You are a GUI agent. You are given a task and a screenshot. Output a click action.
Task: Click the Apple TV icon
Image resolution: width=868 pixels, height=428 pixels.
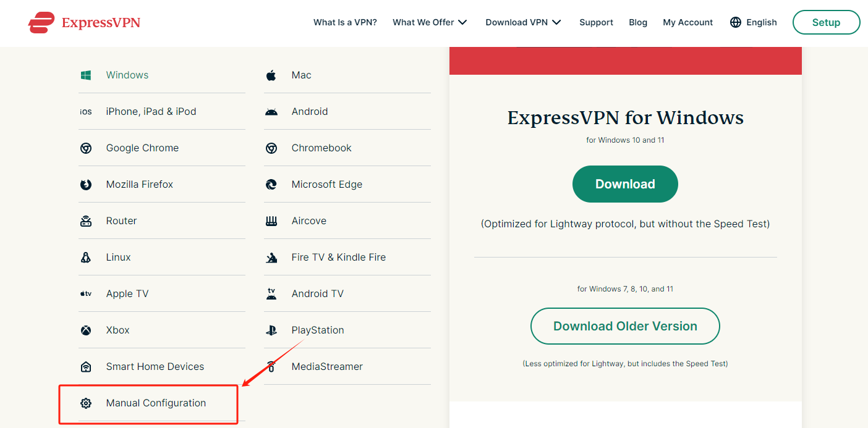(86, 294)
